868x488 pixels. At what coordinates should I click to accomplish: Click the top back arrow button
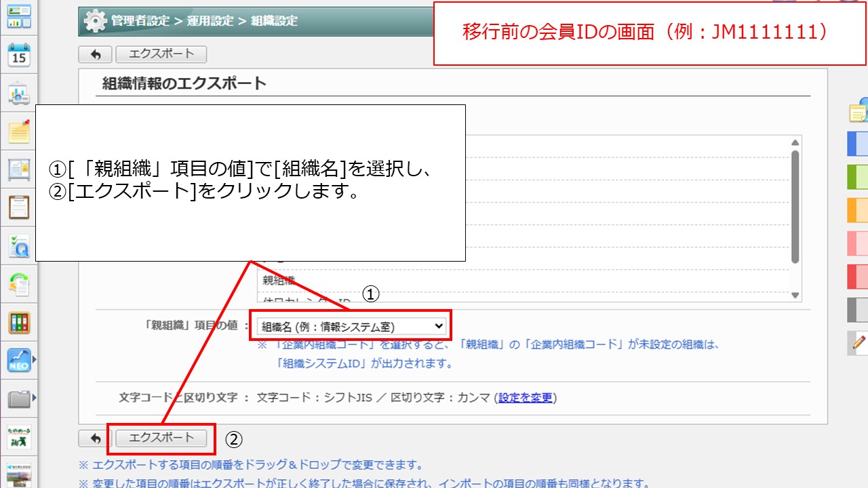(95, 54)
